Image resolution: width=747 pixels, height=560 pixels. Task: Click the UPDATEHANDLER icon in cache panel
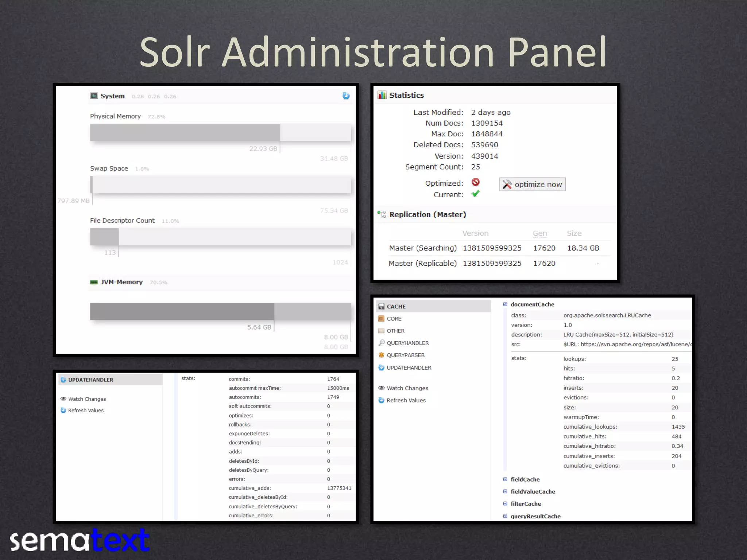[x=382, y=367]
